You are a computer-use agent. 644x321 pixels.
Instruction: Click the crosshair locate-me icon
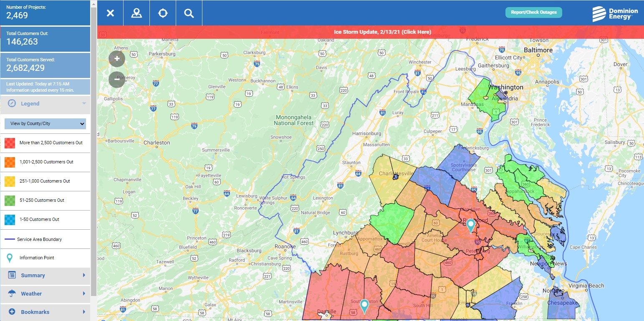point(163,13)
